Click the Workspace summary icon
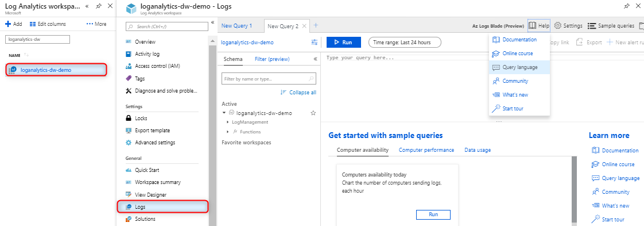The height and width of the screenshot is (226, 644). pos(129,182)
